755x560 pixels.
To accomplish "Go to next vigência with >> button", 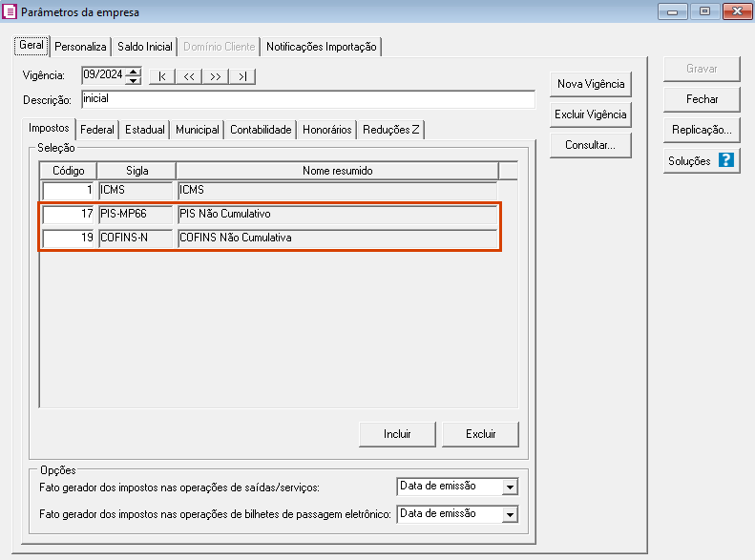I will pyautogui.click(x=216, y=76).
